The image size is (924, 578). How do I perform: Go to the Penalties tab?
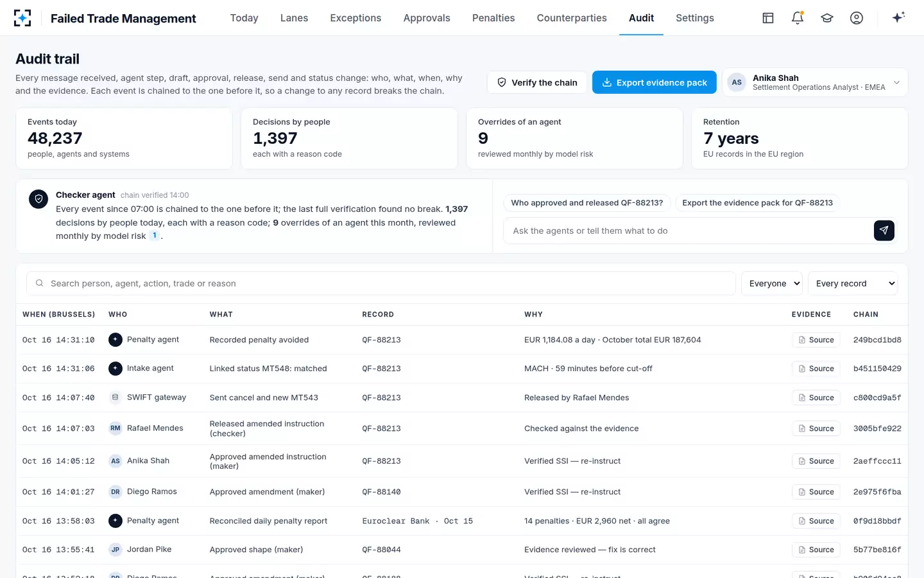tap(493, 18)
